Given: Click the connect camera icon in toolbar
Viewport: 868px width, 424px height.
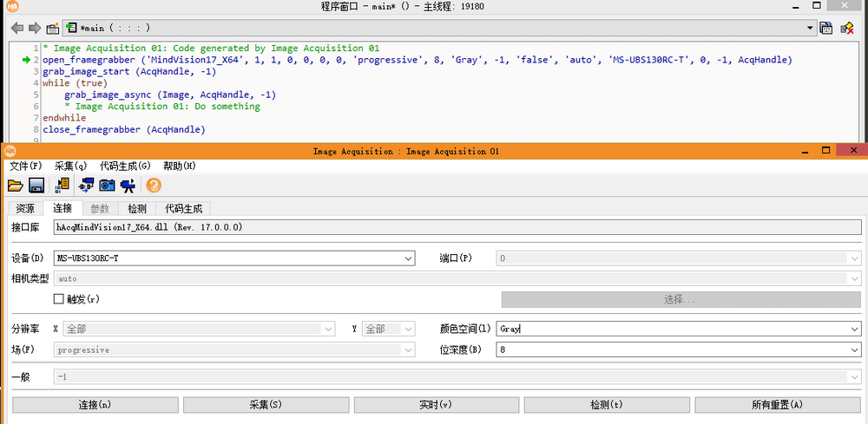Looking at the screenshot, I should point(86,185).
